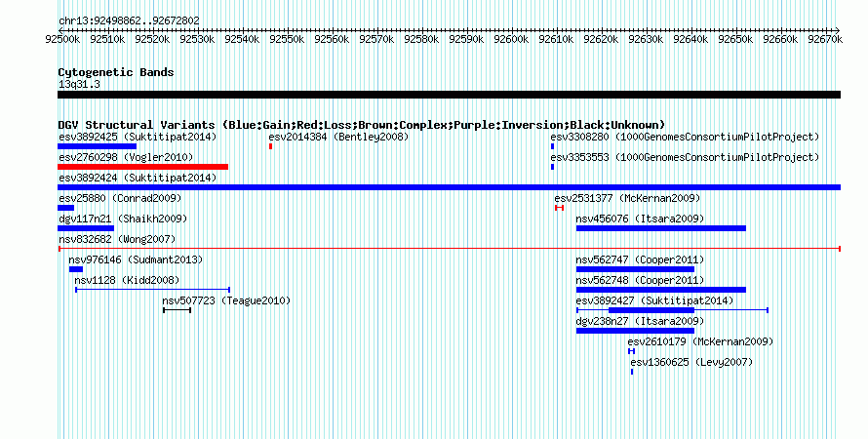Click the blue bar under dgv117n21
The image size is (868, 439).
[x=86, y=228]
